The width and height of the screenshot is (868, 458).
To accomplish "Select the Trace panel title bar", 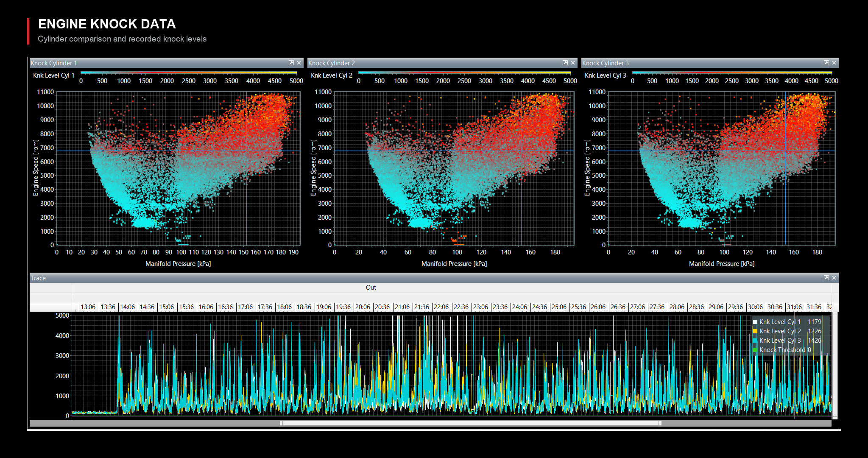I will [434, 278].
